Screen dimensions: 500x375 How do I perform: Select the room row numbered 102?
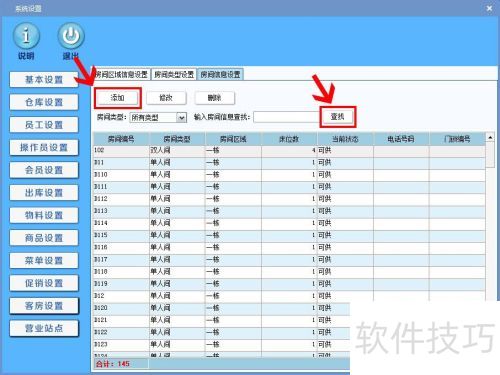pos(289,150)
